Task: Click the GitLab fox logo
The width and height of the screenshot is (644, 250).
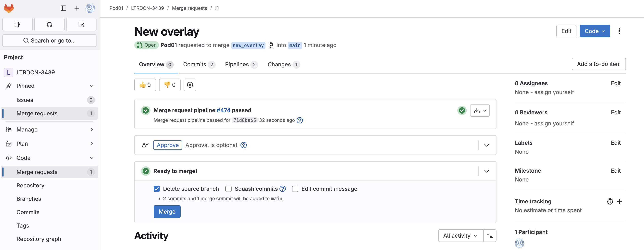Action: [9, 8]
